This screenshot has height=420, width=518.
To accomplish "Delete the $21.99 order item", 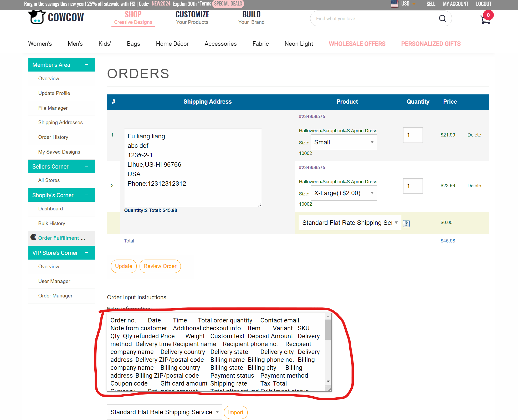I will pyautogui.click(x=474, y=135).
